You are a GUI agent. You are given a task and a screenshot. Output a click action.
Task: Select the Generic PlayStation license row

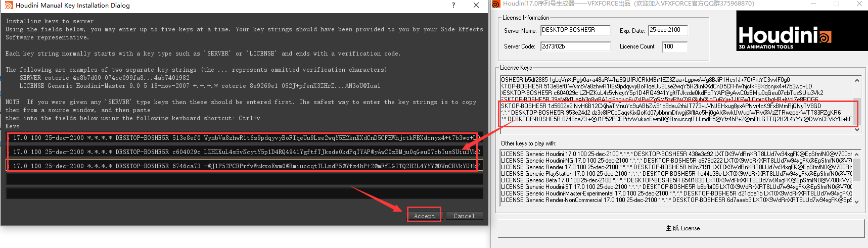[676, 174]
